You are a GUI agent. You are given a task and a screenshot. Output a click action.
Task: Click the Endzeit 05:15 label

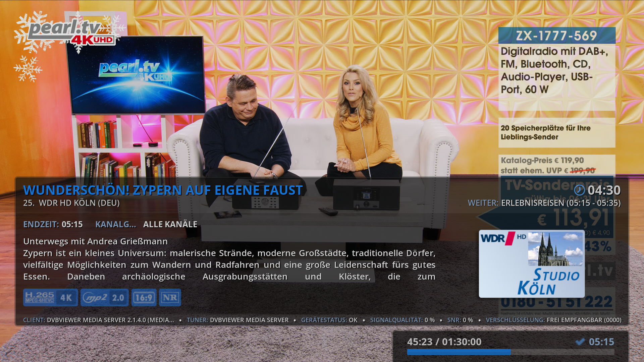(x=53, y=224)
